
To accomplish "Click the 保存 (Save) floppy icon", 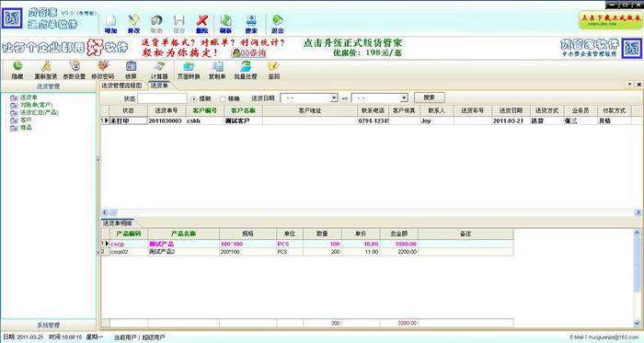I will [x=179, y=24].
